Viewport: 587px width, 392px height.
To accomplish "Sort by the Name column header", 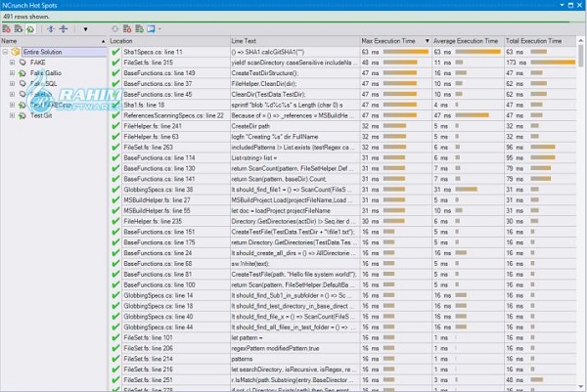I will coord(54,41).
